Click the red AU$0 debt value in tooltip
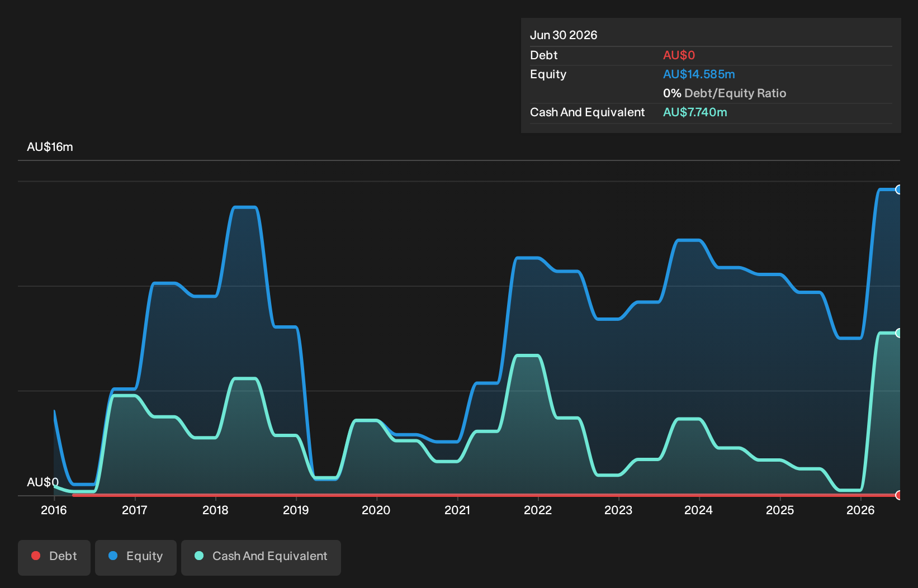The height and width of the screenshot is (588, 918). tap(679, 55)
